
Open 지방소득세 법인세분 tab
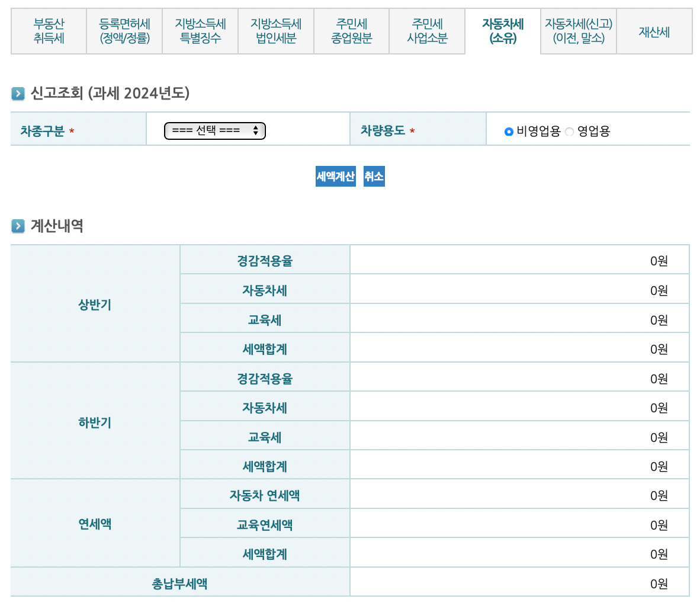[276, 31]
